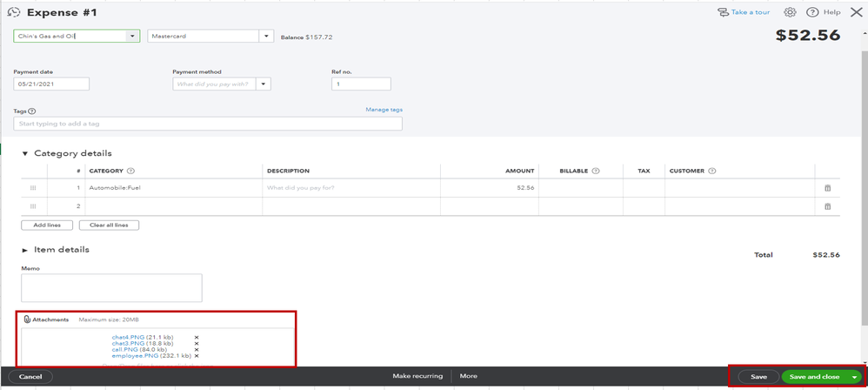Delete category line 2 with trash icon
This screenshot has height=390, width=868.
coord(828,206)
